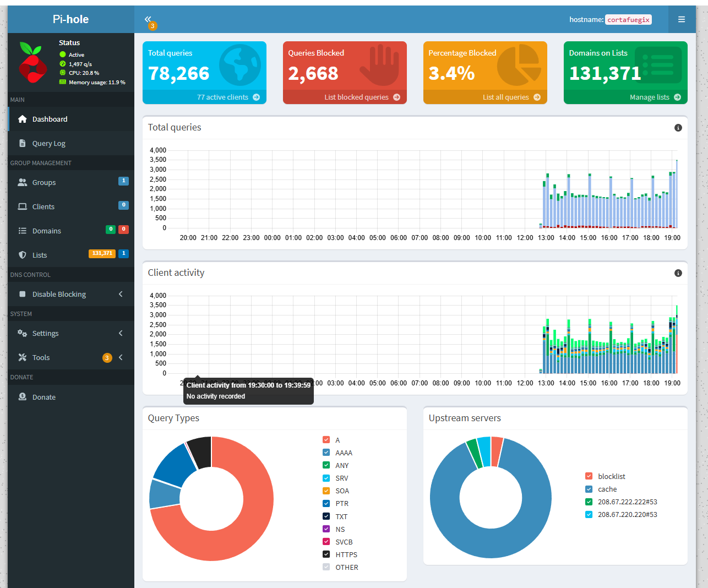Toggle the blocklist upstream checkbox
The height and width of the screenshot is (588, 708).
click(x=589, y=476)
